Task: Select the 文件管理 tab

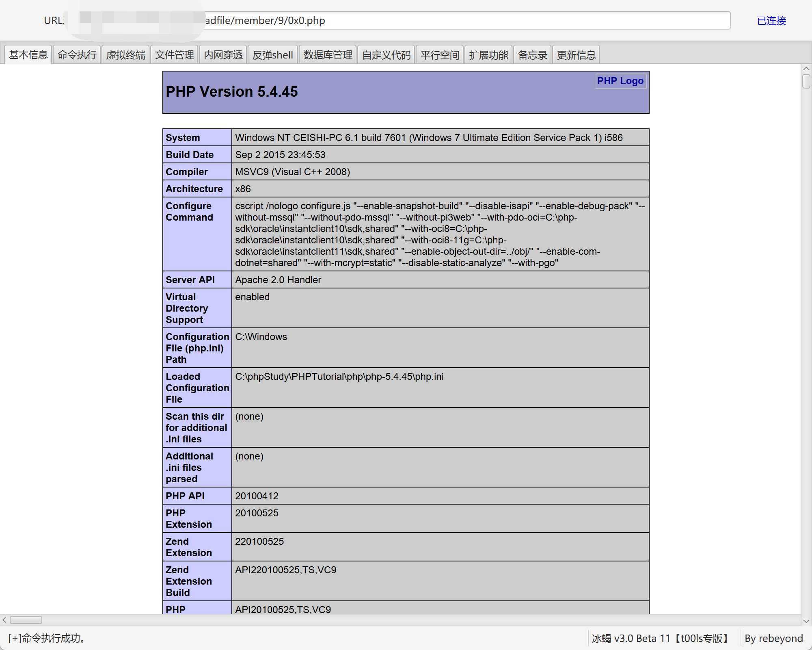Action: tap(174, 55)
